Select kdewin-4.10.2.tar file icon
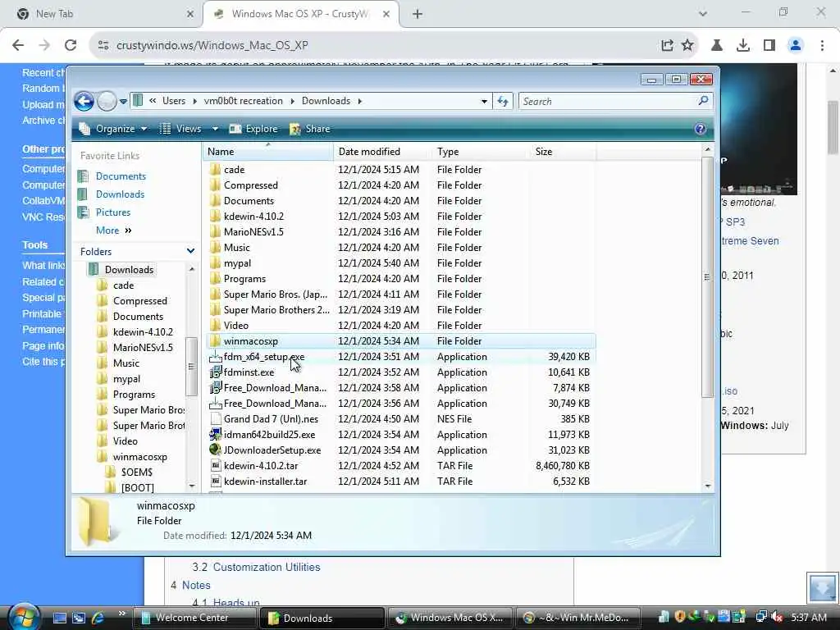Viewport: 840px width, 630px height. point(216,466)
